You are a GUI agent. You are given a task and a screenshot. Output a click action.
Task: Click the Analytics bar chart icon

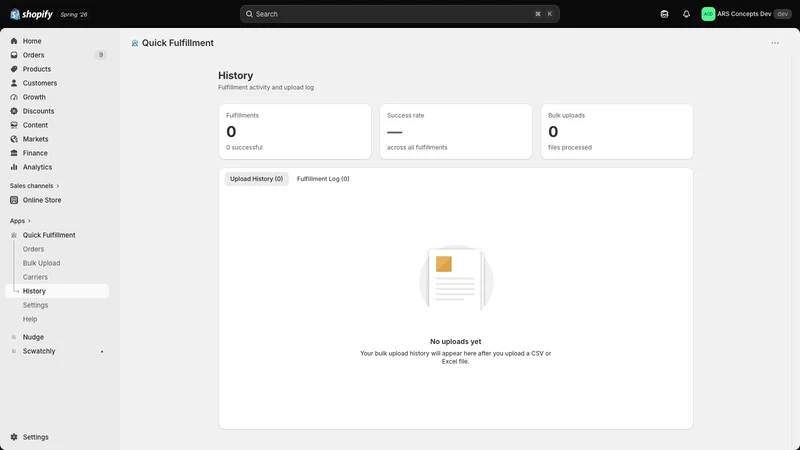click(x=14, y=167)
